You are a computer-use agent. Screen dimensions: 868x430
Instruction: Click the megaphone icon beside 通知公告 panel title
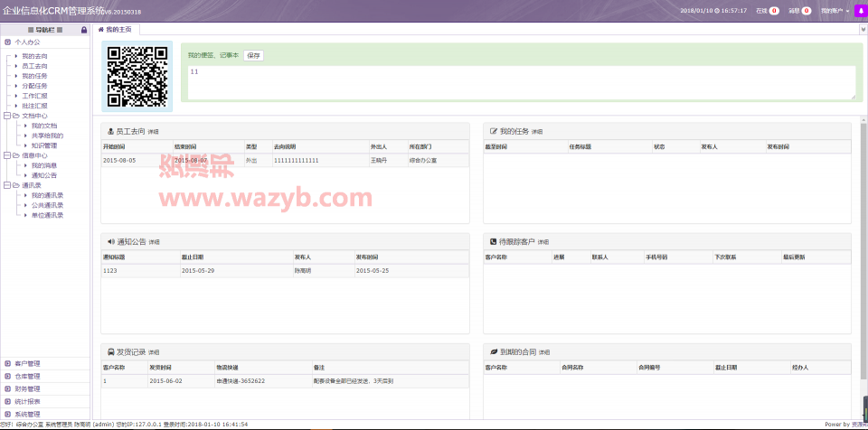110,242
